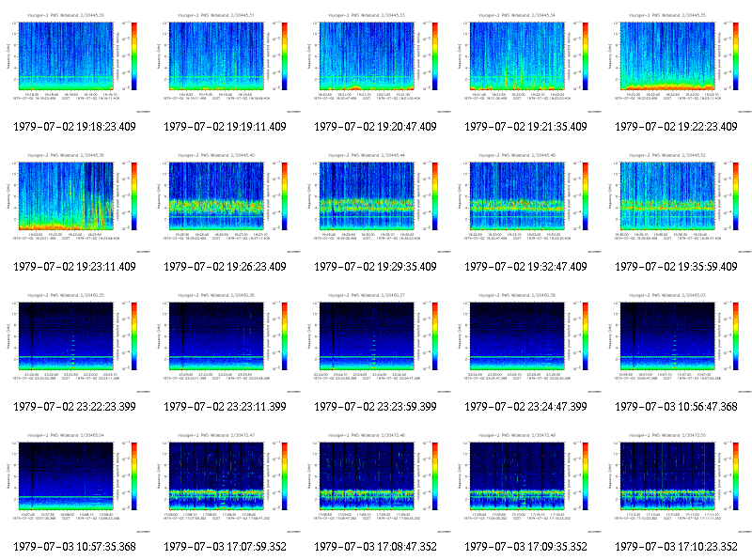The width and height of the screenshot is (752, 560).
Task: Click the 1979-07-02 23:22:23.399 caption link
Action: click(75, 407)
